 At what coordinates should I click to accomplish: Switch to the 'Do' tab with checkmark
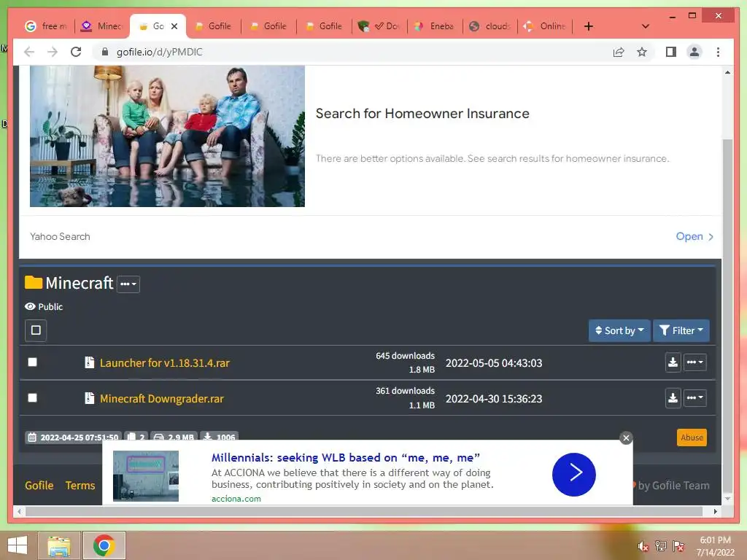379,26
